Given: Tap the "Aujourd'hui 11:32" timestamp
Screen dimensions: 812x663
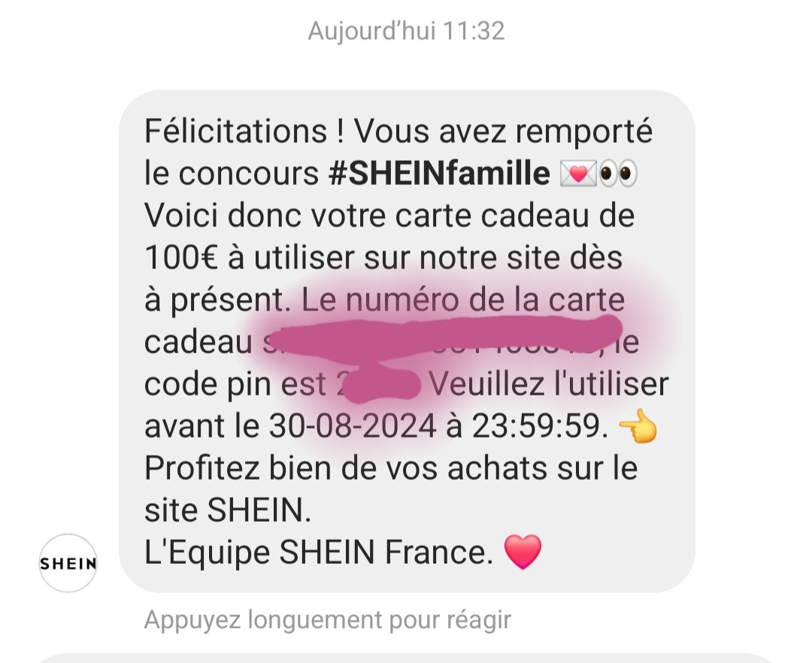Looking at the screenshot, I should coord(406,31).
